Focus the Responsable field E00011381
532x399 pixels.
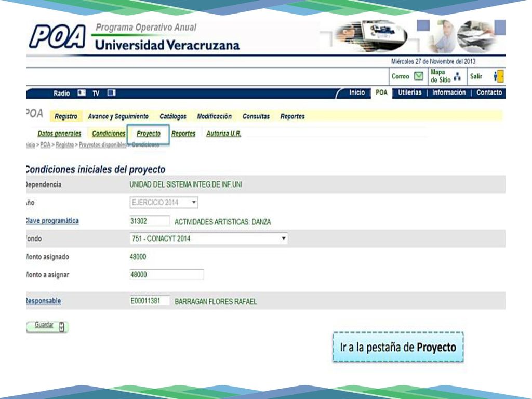click(150, 301)
